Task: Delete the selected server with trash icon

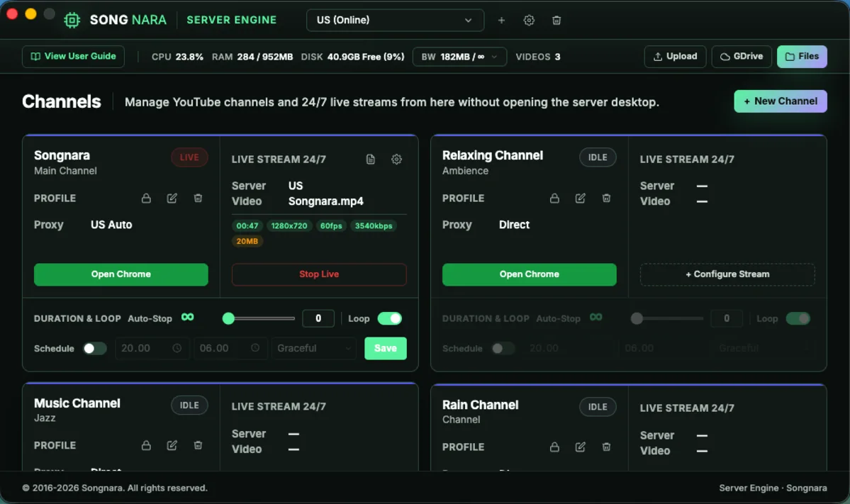Action: point(557,20)
